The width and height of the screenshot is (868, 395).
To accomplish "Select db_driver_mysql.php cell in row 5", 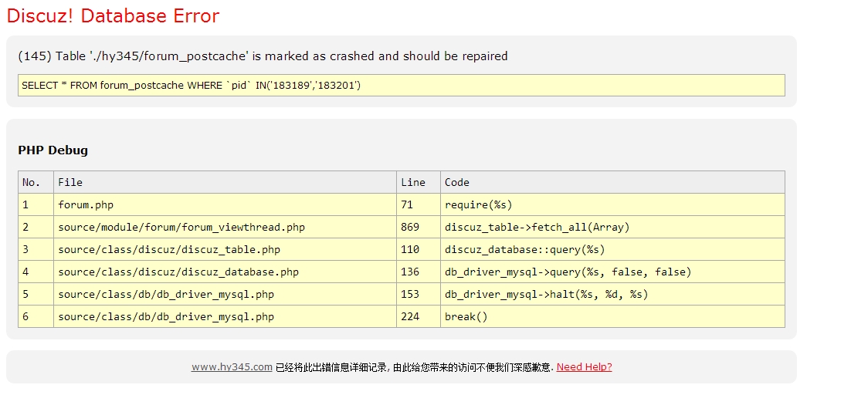I will (225, 294).
